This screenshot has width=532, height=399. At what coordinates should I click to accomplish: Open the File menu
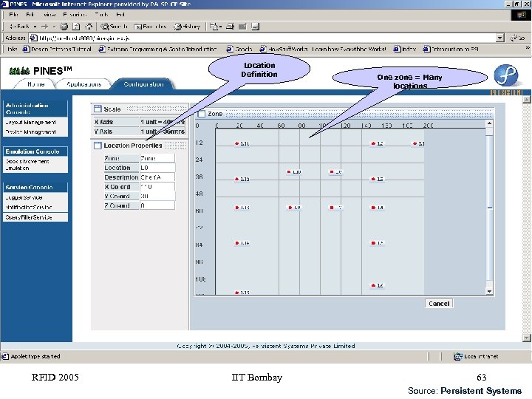(13, 15)
